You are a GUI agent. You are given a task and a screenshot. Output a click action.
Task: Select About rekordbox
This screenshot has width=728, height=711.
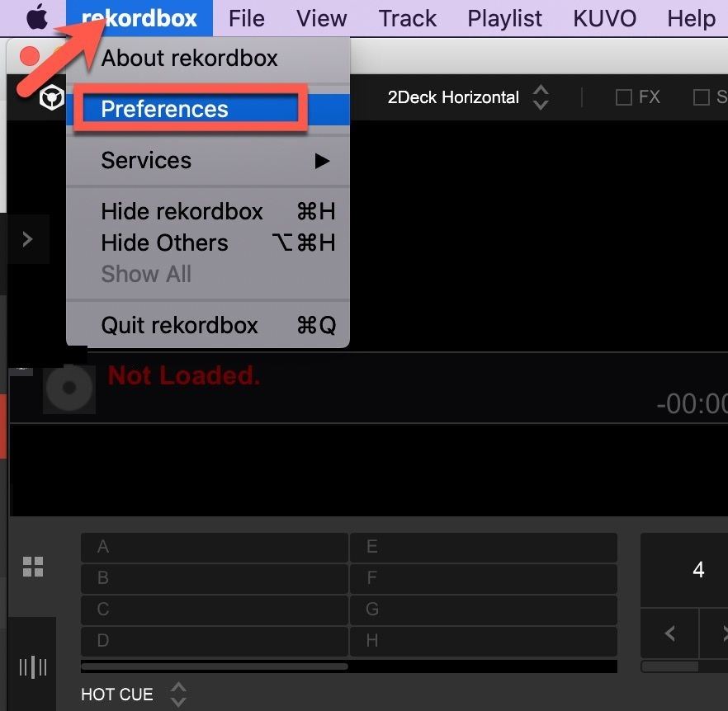[x=208, y=59]
